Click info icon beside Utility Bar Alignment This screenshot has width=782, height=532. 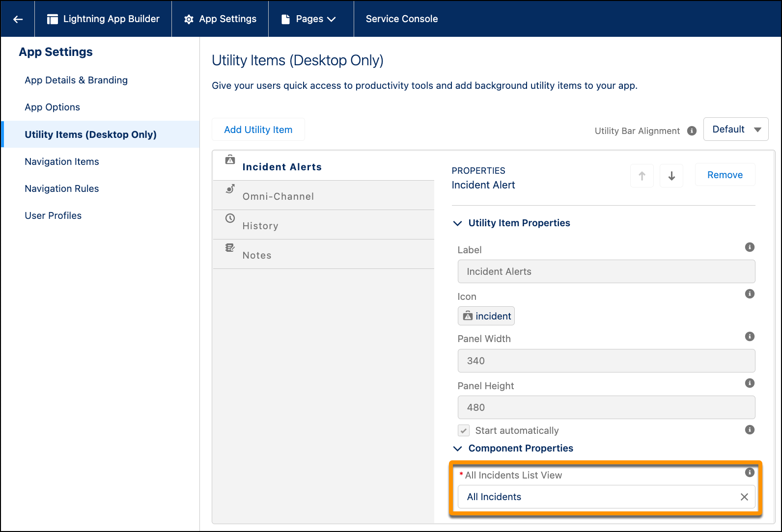692,131
